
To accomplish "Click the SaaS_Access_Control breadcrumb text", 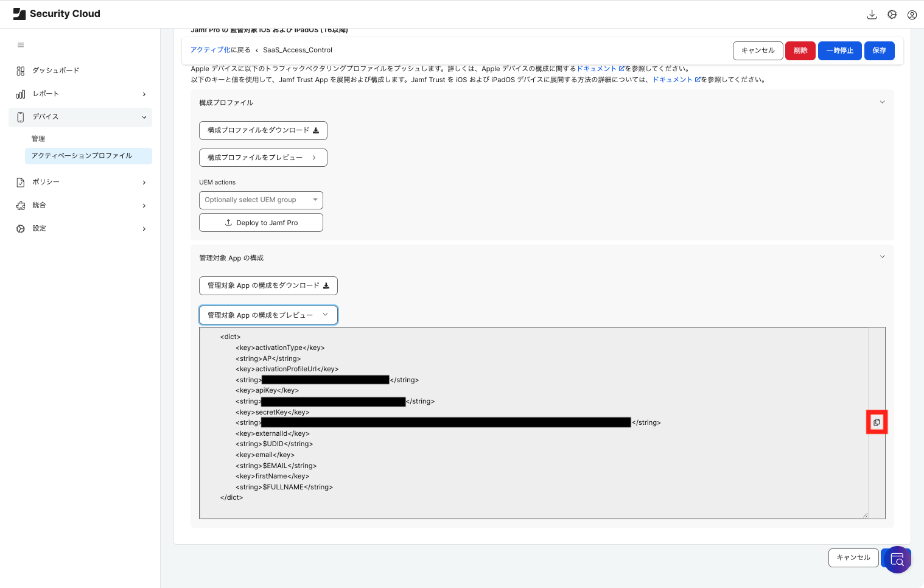I will pyautogui.click(x=298, y=50).
